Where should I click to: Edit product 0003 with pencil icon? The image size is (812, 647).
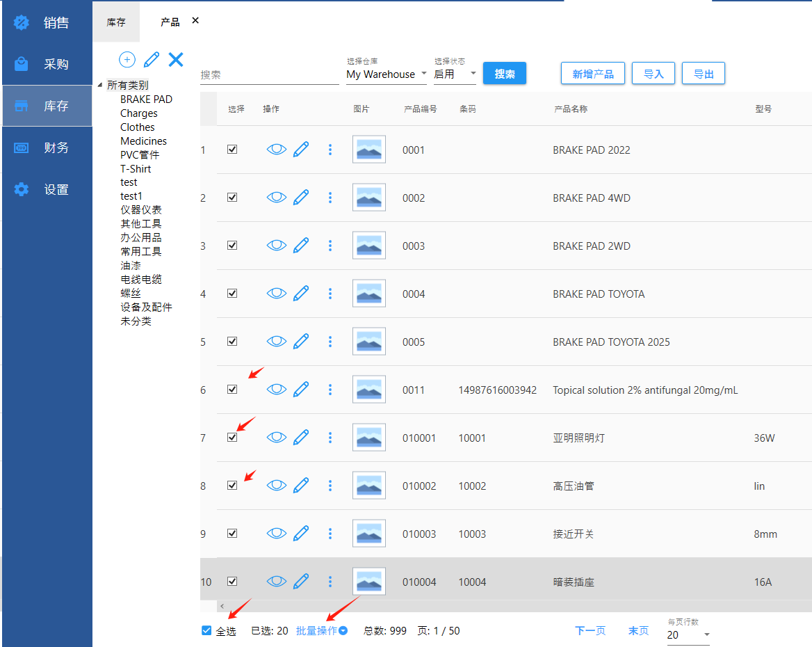[x=301, y=246]
